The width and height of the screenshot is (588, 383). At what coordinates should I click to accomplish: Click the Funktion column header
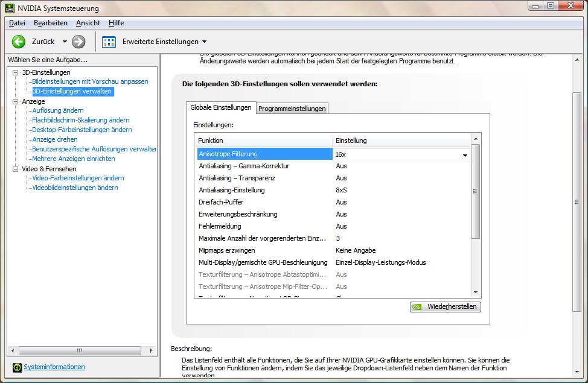264,141
